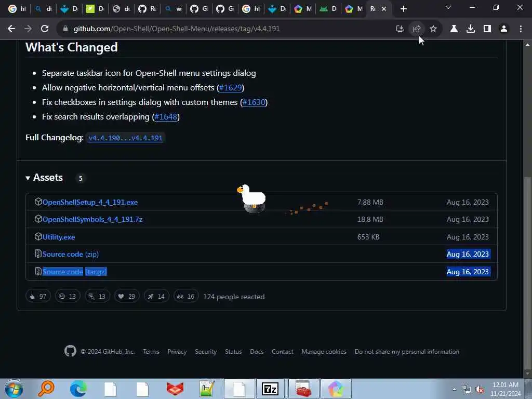This screenshot has height=399, width=532.
Task: Click file icon beside Source code (tar.gz)
Action: click(38, 271)
